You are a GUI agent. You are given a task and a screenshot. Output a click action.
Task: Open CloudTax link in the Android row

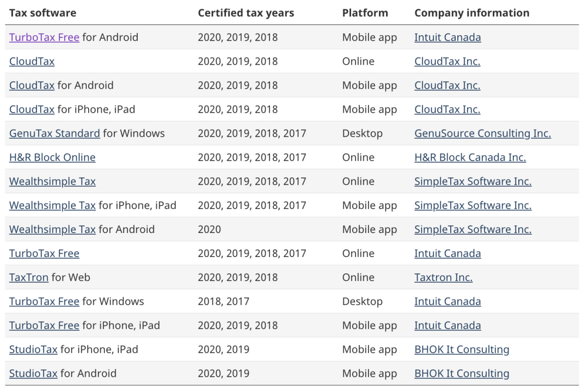click(32, 85)
